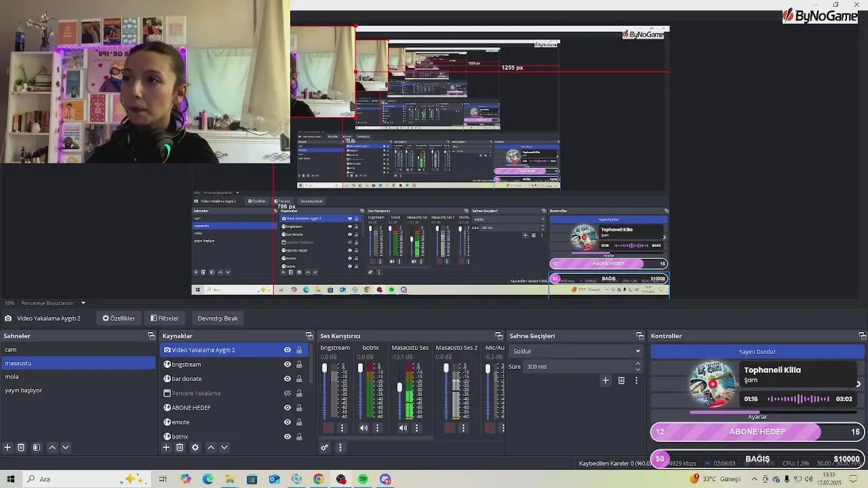This screenshot has height=488, width=868.
Task: Open transition properties three-dot menu
Action: 636,381
